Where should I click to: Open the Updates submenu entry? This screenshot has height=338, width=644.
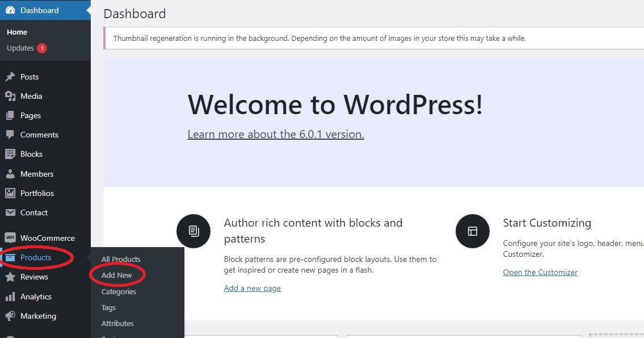coord(20,48)
